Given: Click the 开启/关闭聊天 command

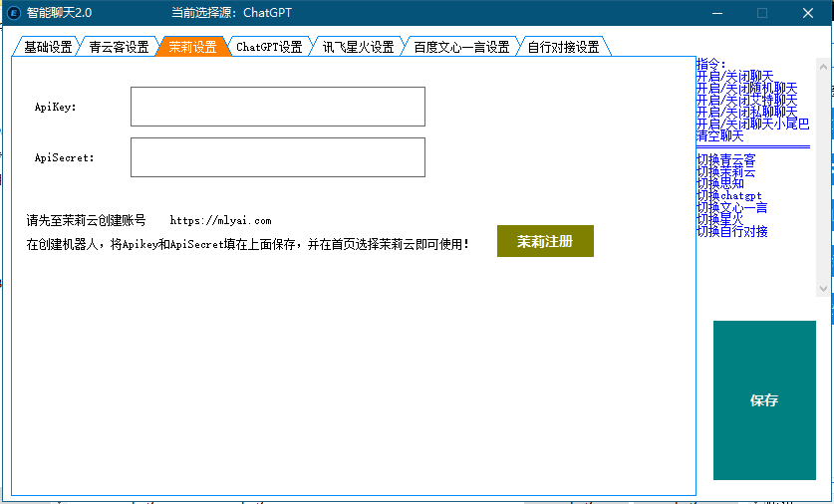Looking at the screenshot, I should (x=735, y=77).
